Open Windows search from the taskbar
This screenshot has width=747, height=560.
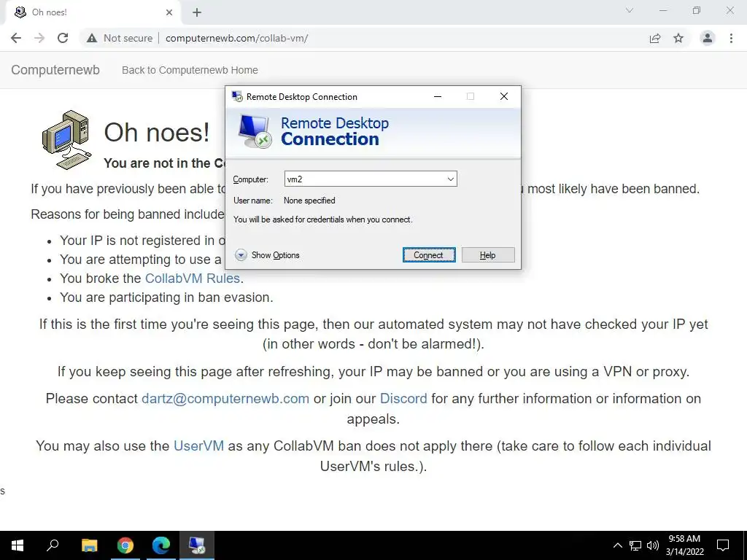[x=53, y=545]
